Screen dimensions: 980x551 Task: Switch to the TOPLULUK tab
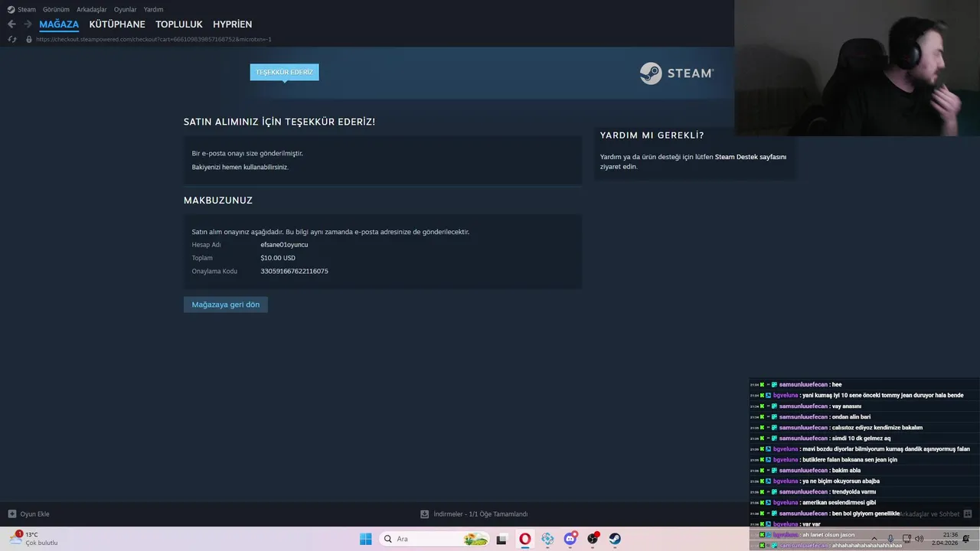[x=179, y=24]
